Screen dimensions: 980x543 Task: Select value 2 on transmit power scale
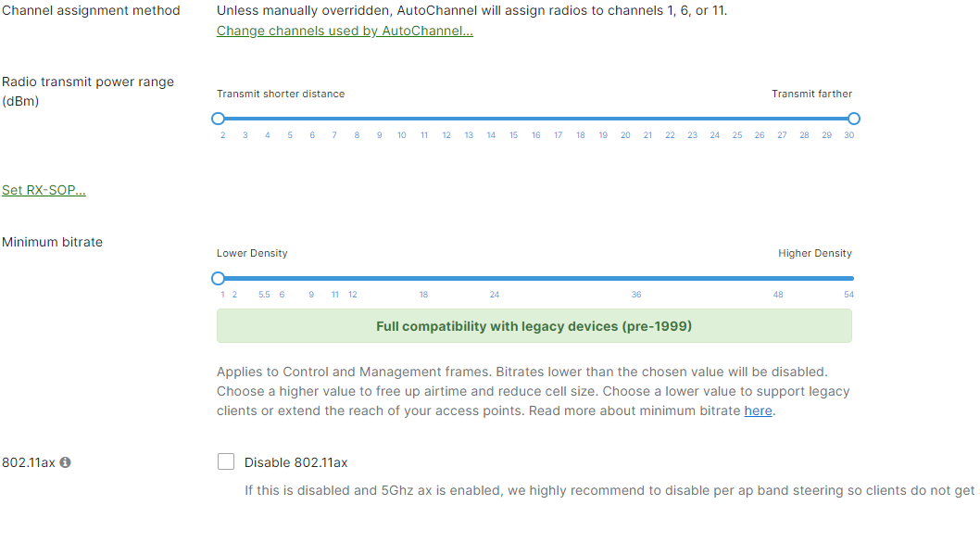tap(222, 134)
